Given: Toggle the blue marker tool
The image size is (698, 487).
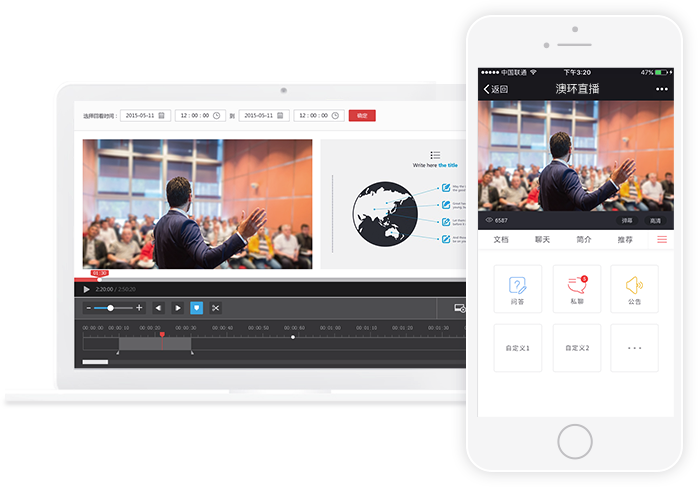Looking at the screenshot, I should (197, 308).
